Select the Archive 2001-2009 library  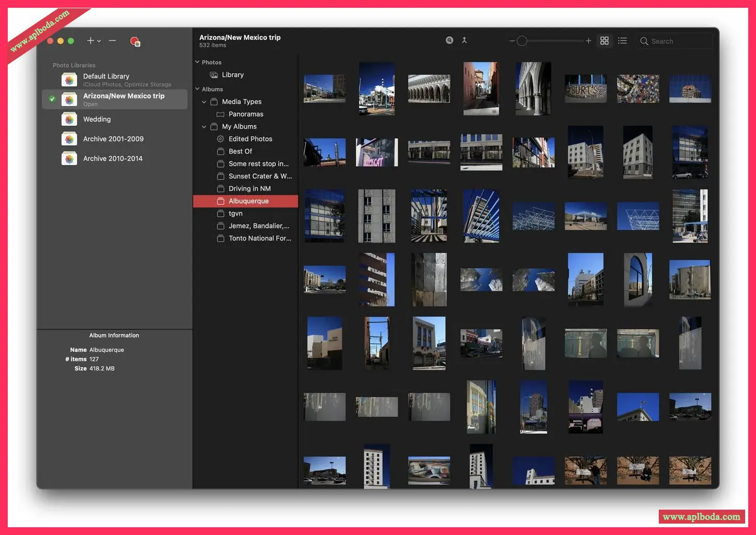113,139
